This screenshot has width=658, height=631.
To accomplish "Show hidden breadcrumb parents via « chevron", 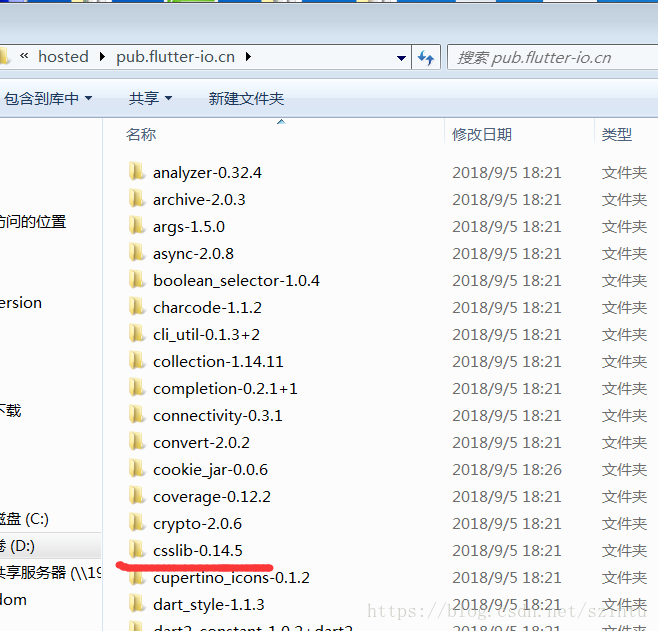I will click(x=24, y=56).
